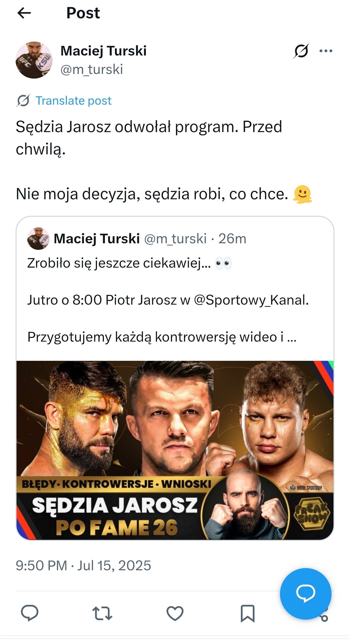Open Maciej Turski's profile picture
The image size is (350, 644).
(34, 60)
